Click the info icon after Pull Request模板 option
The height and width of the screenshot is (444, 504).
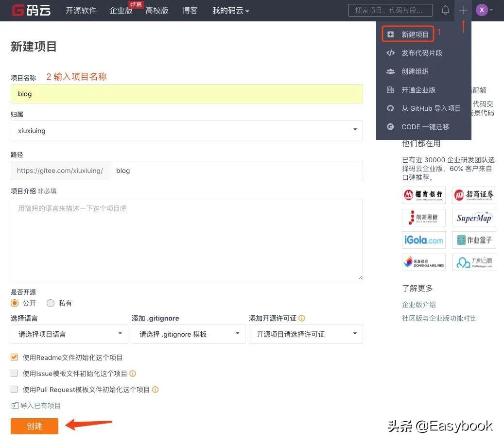(155, 389)
